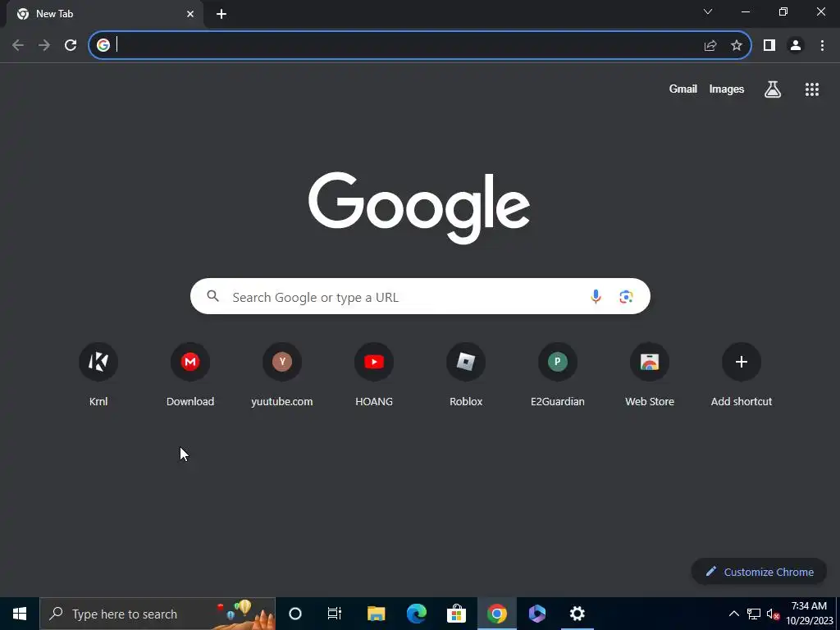Open Microsoft Store from taskbar

pyautogui.click(x=456, y=614)
